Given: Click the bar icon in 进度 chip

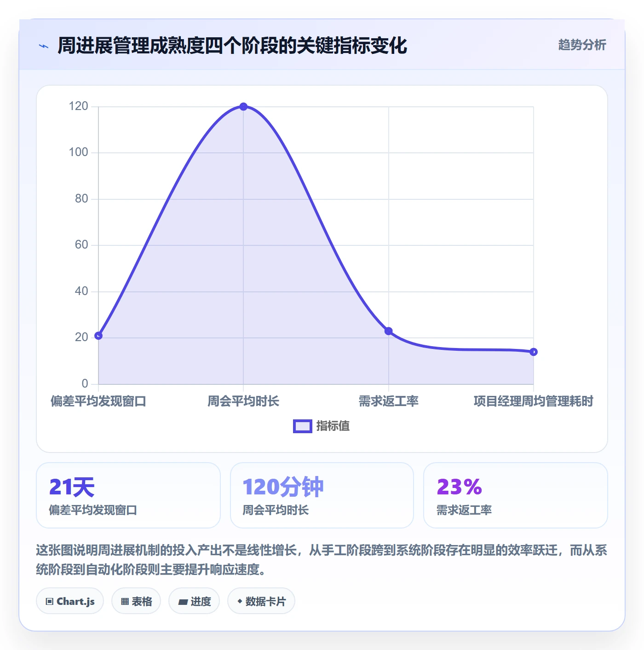Looking at the screenshot, I should (x=183, y=602).
